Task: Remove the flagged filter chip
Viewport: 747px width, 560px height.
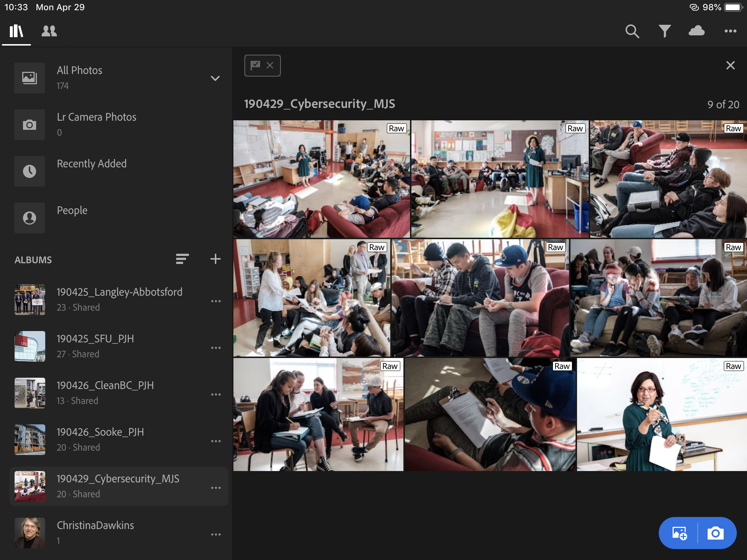Action: point(270,66)
